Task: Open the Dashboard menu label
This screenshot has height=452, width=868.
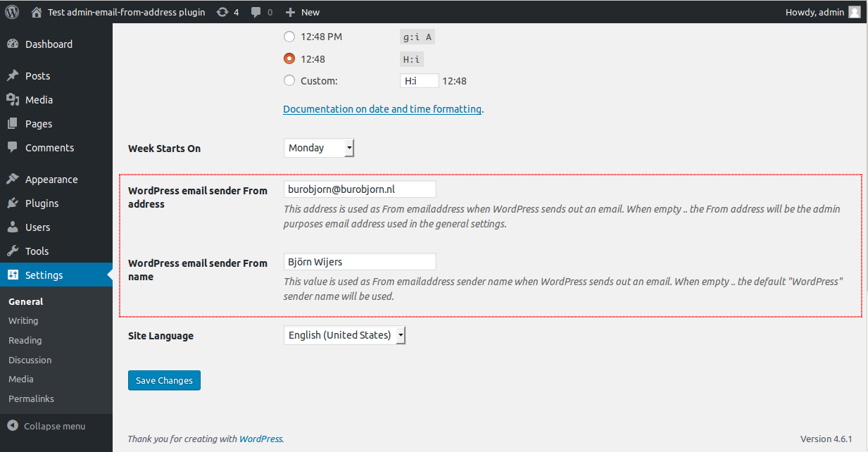Action: click(49, 44)
